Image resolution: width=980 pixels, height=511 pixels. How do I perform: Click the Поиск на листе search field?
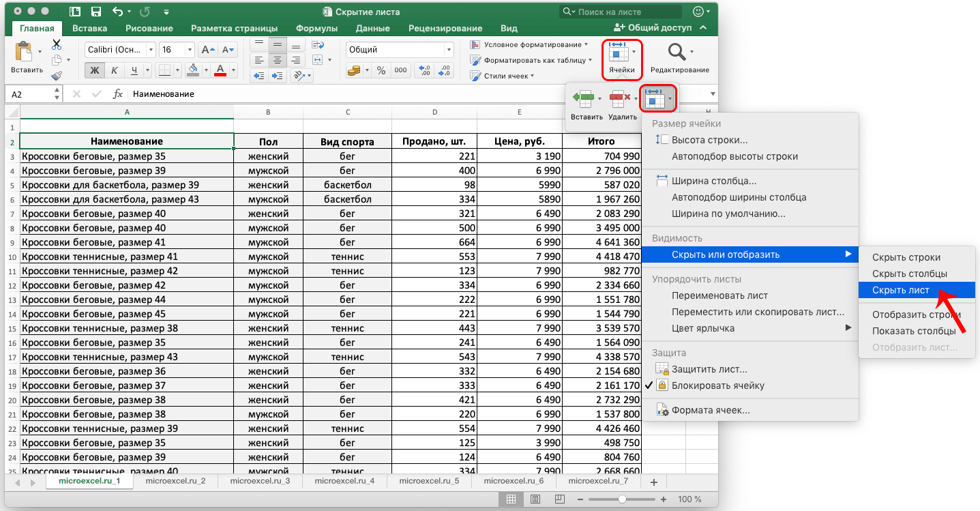(x=622, y=12)
